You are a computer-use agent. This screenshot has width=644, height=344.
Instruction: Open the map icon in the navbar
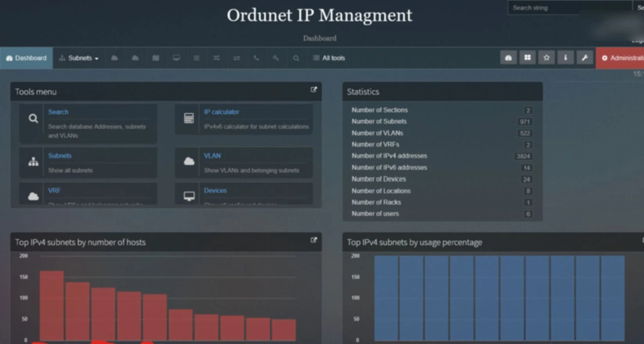click(x=156, y=58)
